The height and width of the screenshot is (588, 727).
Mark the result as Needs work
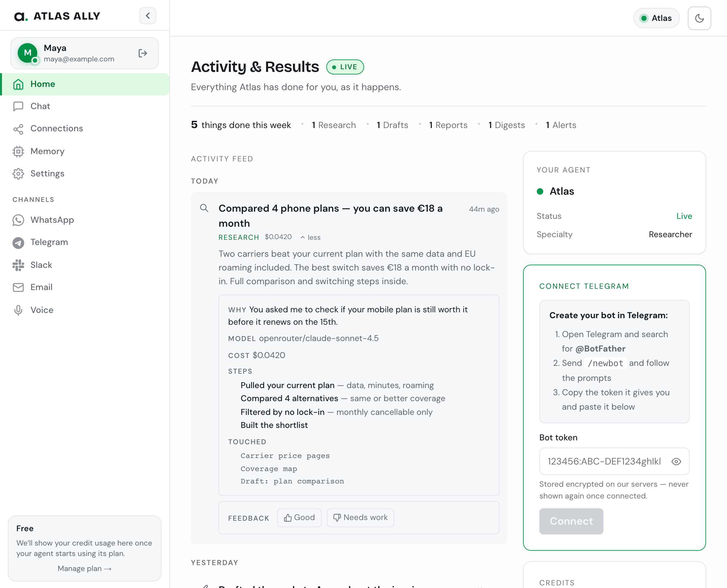(x=360, y=517)
